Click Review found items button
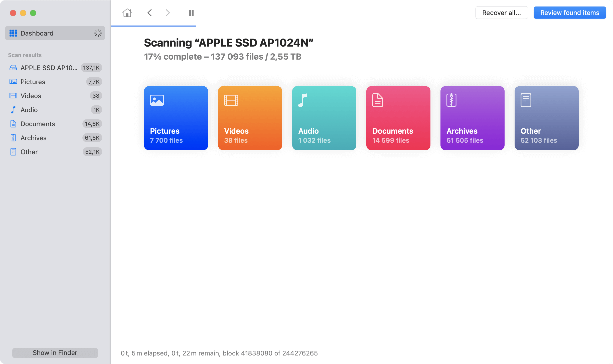613x364 pixels. pos(570,13)
